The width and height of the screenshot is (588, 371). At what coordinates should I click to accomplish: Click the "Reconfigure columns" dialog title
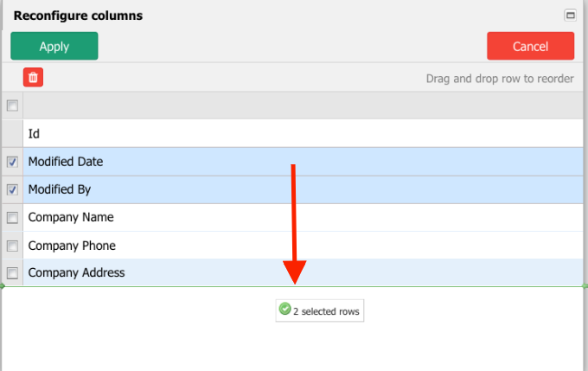[78, 16]
